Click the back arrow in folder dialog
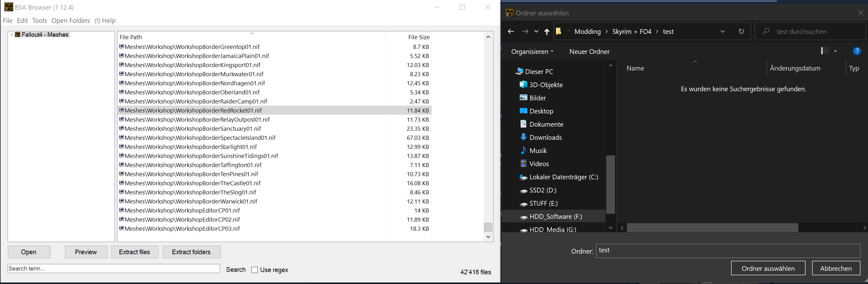The image size is (868, 284). [x=511, y=32]
